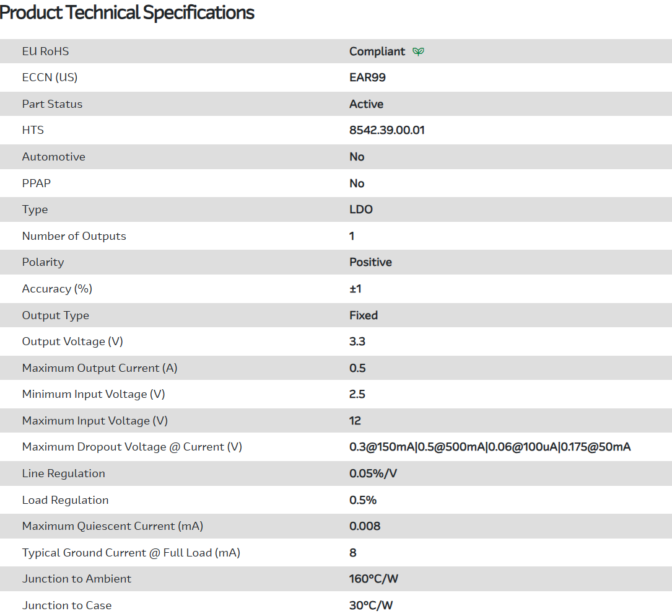Click the HTS code 8542.39.00.01
This screenshot has width=672, height=616.
(386, 130)
